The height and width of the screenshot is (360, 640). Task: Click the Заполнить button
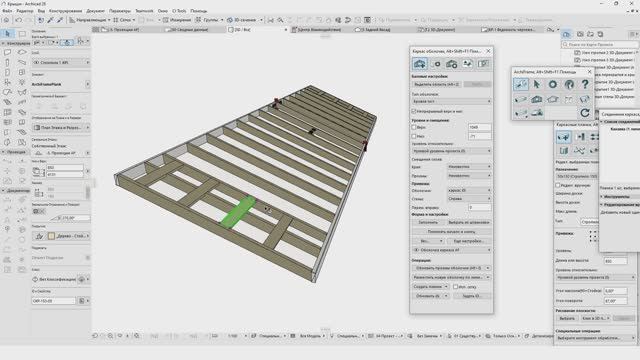[x=428, y=222]
